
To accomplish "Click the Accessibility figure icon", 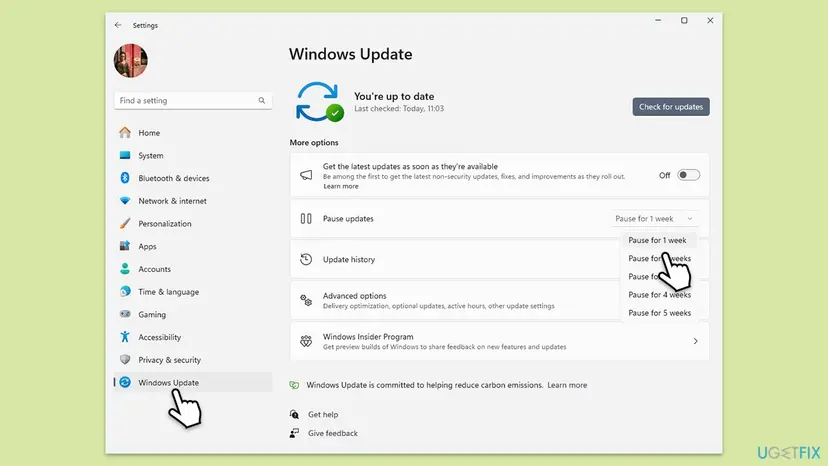I will click(x=125, y=337).
